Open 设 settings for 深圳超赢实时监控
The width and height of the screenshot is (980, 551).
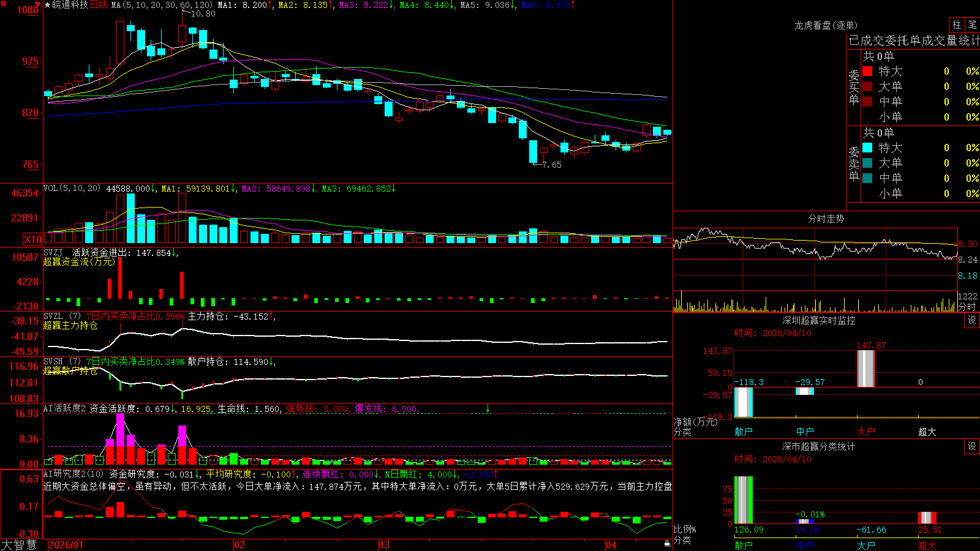[972, 320]
